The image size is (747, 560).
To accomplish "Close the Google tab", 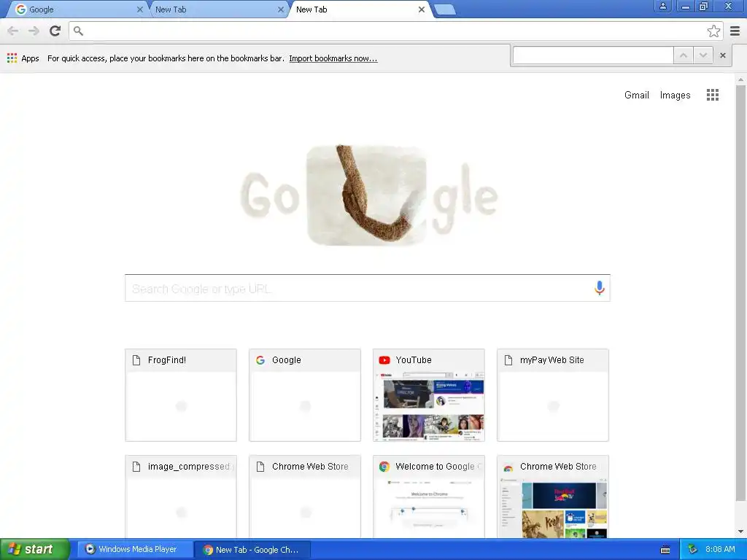I will (x=139, y=9).
